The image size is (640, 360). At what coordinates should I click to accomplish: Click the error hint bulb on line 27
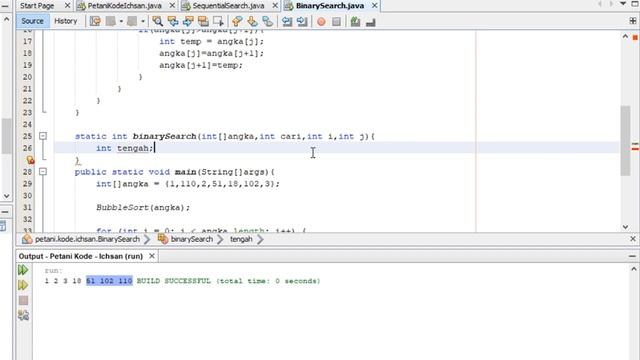[30, 160]
